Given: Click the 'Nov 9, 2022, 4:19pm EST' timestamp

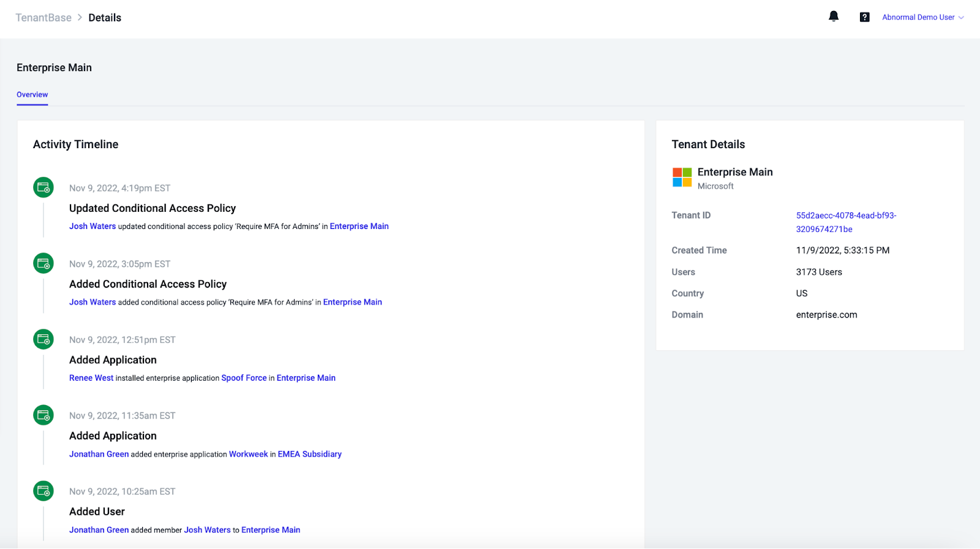Looking at the screenshot, I should [119, 189].
